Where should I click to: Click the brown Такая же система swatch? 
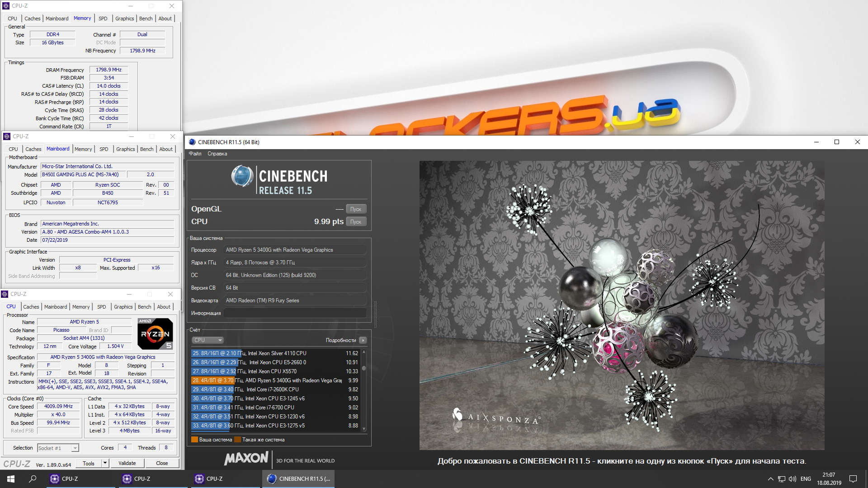click(237, 440)
